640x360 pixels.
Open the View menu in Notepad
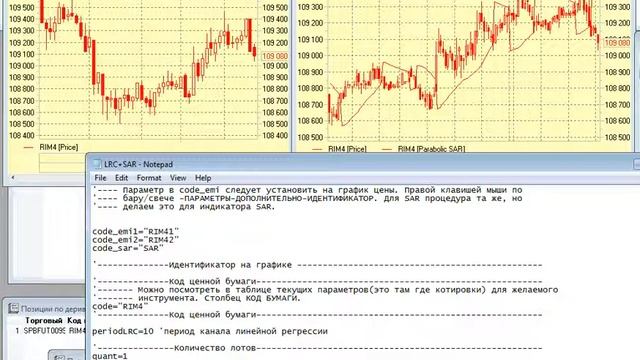(x=178, y=178)
